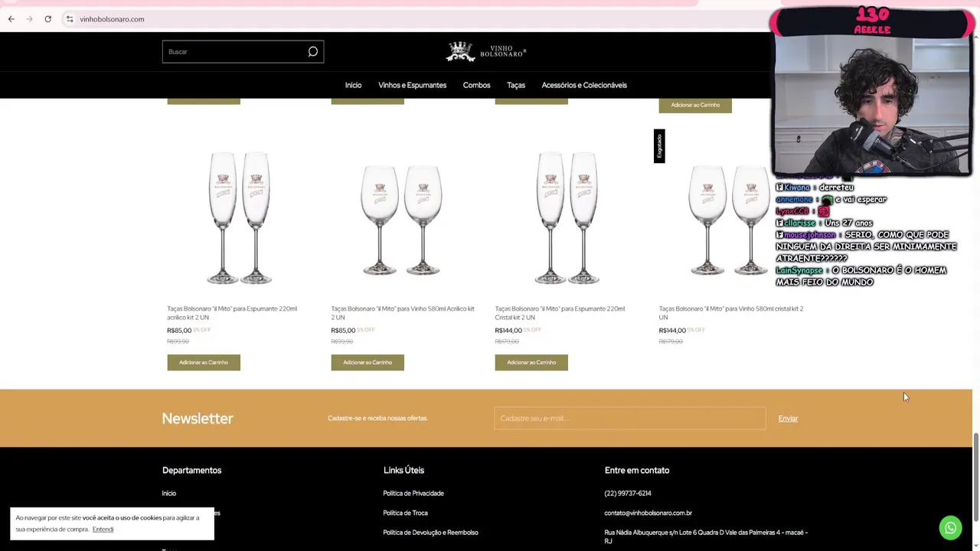
Task: Open the Início menu item
Action: coord(353,85)
